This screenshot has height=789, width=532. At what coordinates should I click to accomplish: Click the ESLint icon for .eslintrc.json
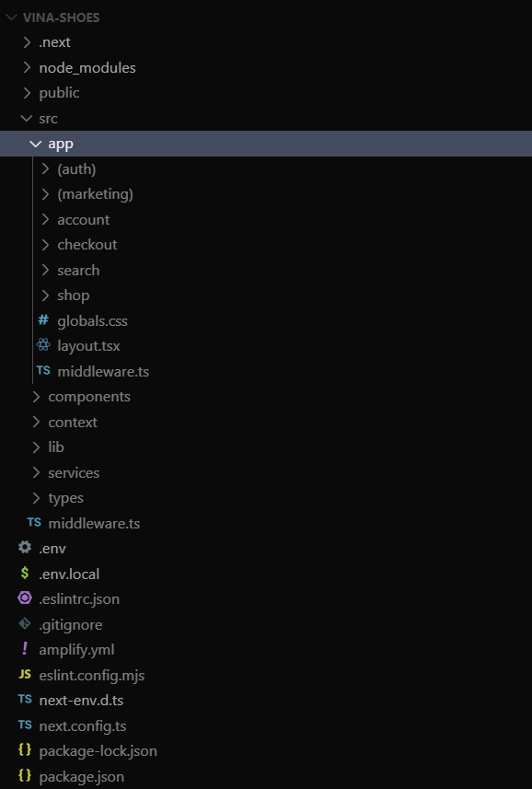pos(25,598)
